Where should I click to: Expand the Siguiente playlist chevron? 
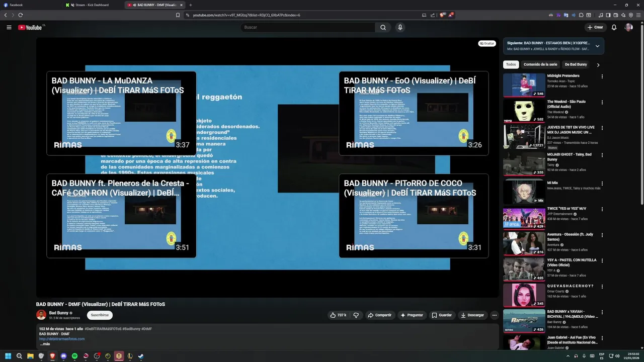(x=597, y=46)
